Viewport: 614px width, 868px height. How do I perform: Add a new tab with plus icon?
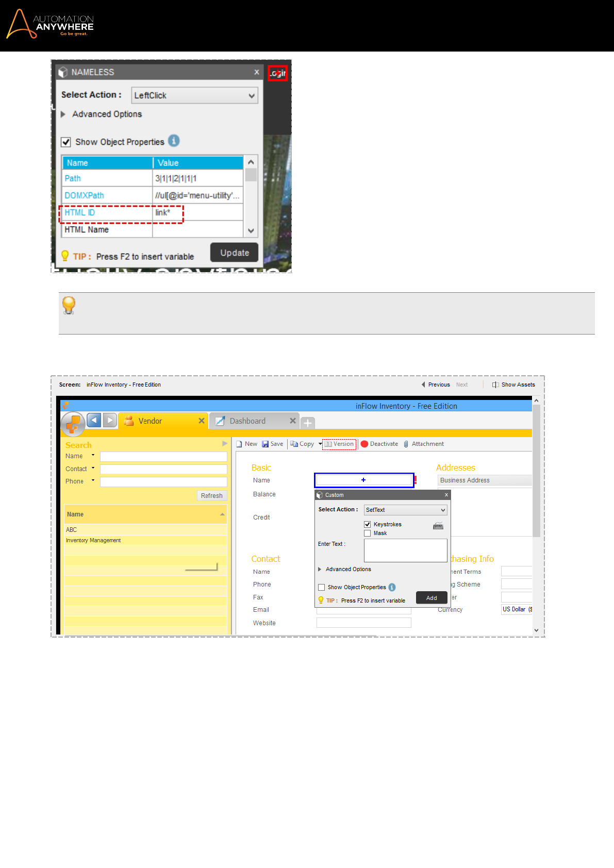(308, 423)
